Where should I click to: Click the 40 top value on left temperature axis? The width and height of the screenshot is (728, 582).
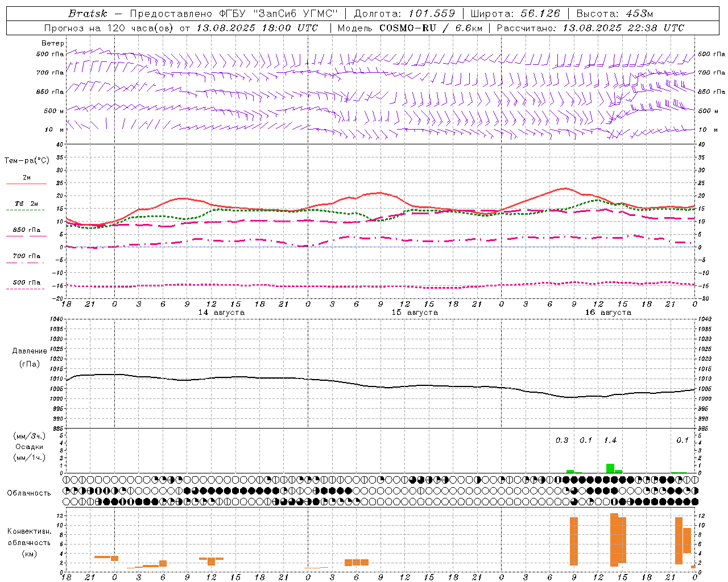click(59, 144)
